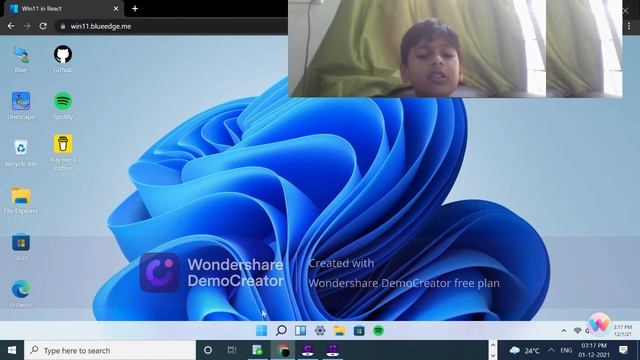Click the Type here to search box
The width and height of the screenshot is (640, 360).
coord(110,350)
